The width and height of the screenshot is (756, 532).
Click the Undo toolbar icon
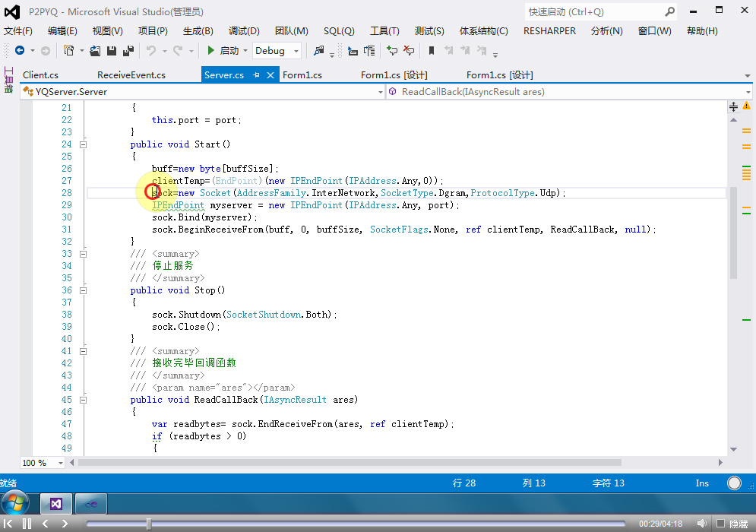point(151,51)
